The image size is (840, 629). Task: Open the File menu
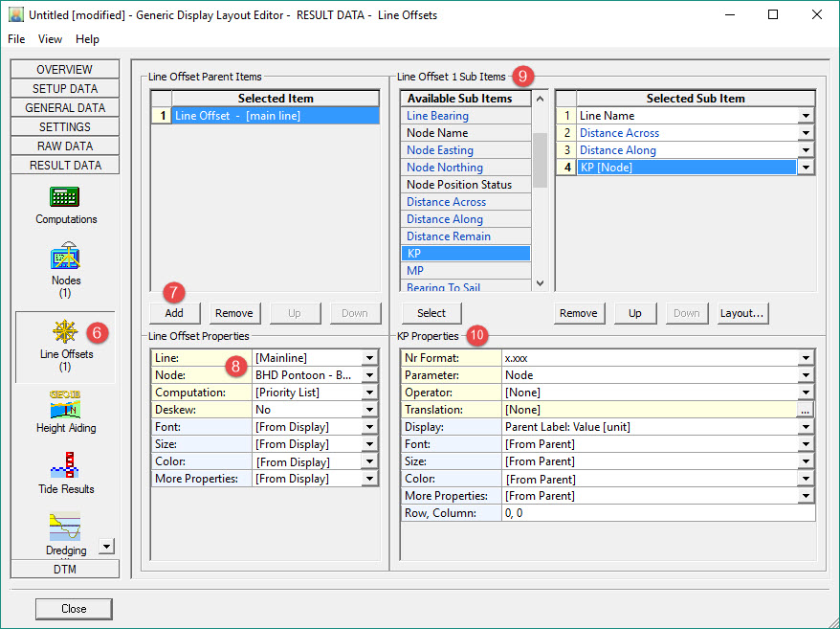(16, 39)
